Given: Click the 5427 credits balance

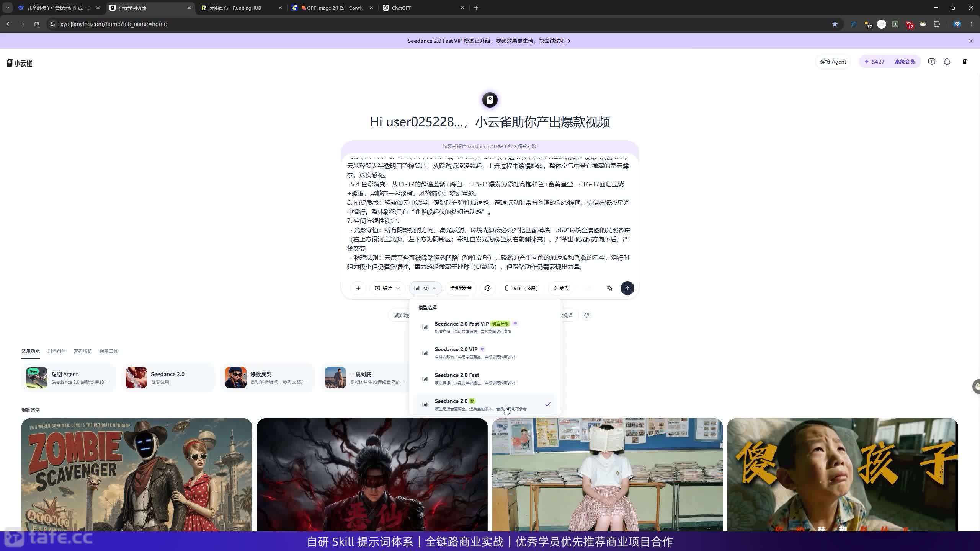Looking at the screenshot, I should 874,62.
